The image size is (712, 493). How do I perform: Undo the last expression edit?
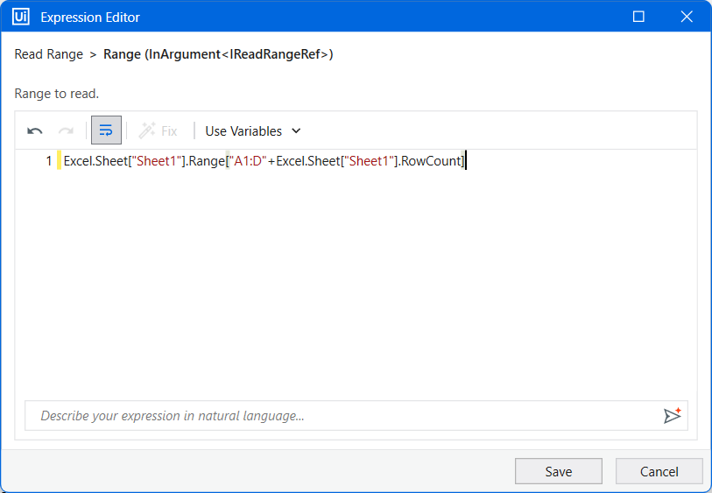(x=35, y=131)
